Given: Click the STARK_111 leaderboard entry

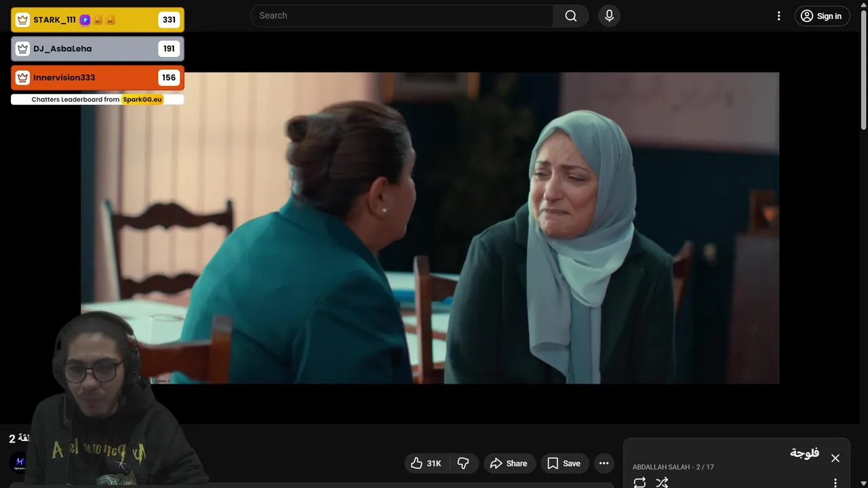Looking at the screenshot, I should tap(98, 20).
